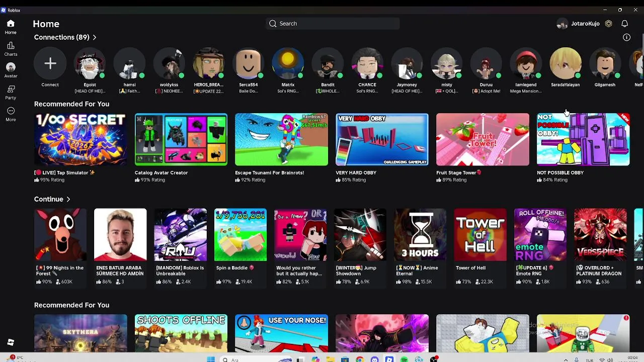The width and height of the screenshot is (644, 362).
Task: Open VERY HARD OBBY thumbnail
Action: [x=382, y=139]
